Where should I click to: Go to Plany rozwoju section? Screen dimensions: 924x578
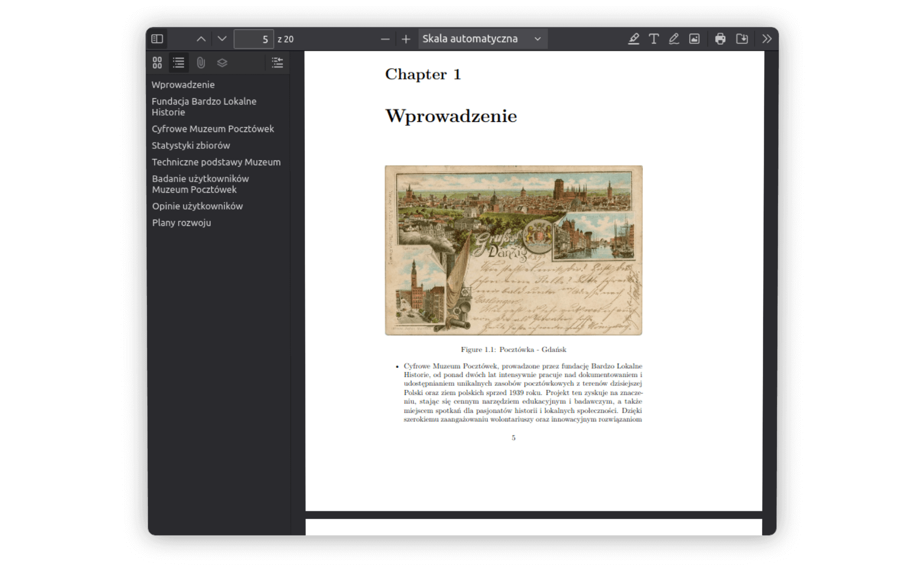pos(181,223)
